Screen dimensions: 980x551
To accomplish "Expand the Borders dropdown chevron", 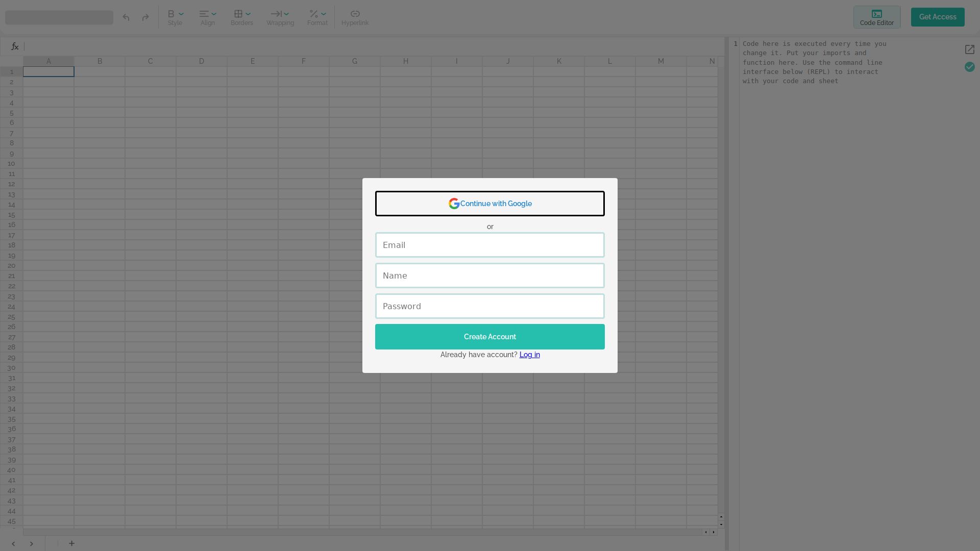I will click(x=248, y=14).
